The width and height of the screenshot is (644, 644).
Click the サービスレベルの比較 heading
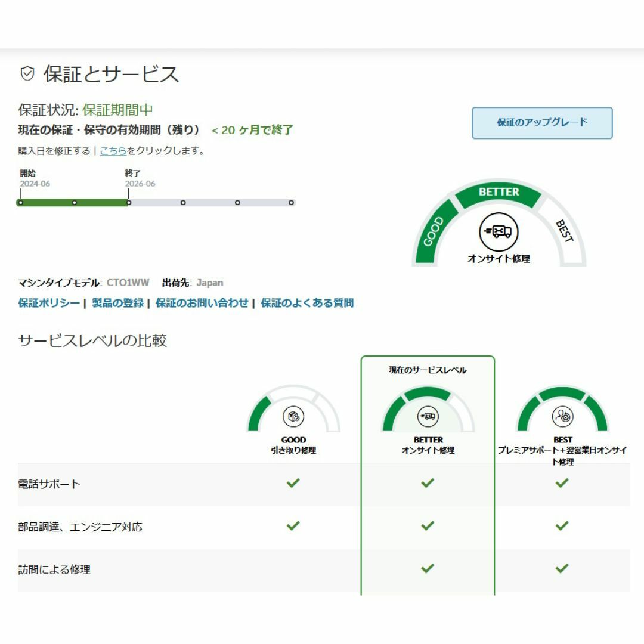click(x=92, y=340)
